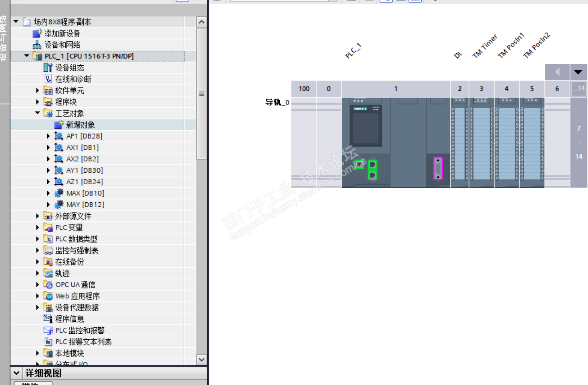Click the magenta DP interface port on the CPU
Screen dimensions: 588x385
click(438, 168)
